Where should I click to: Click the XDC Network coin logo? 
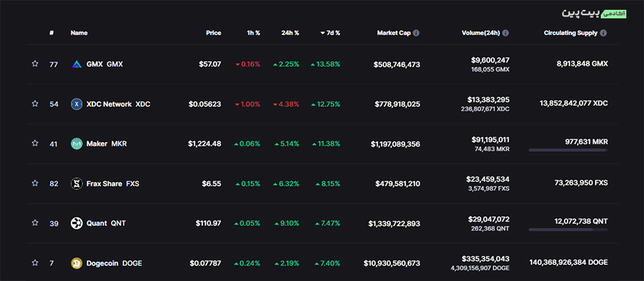[x=77, y=104]
